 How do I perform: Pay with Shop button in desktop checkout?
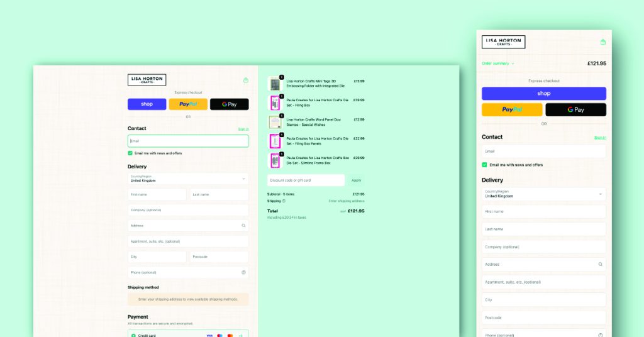pyautogui.click(x=147, y=104)
